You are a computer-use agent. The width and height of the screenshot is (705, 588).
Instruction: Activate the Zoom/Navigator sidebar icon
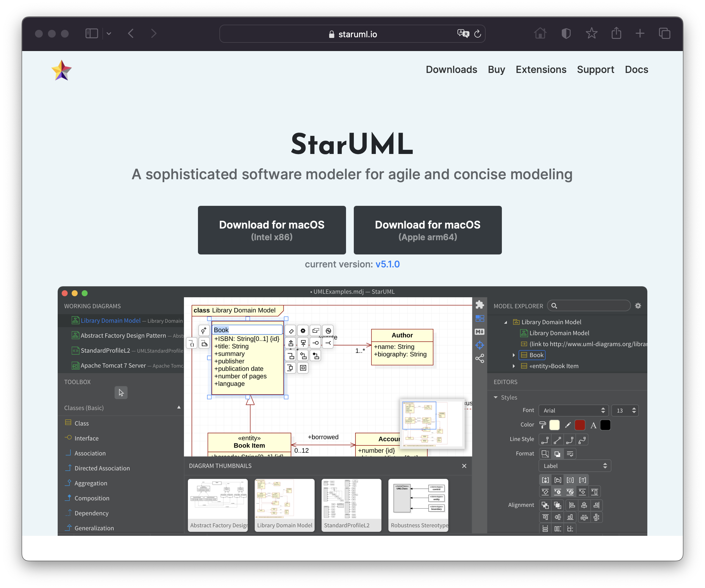tap(480, 345)
